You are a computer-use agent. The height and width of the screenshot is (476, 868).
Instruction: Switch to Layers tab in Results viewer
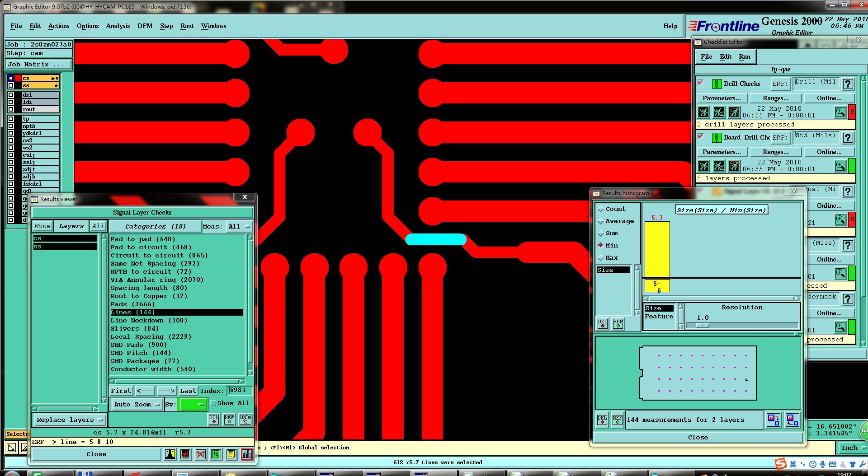coord(71,226)
